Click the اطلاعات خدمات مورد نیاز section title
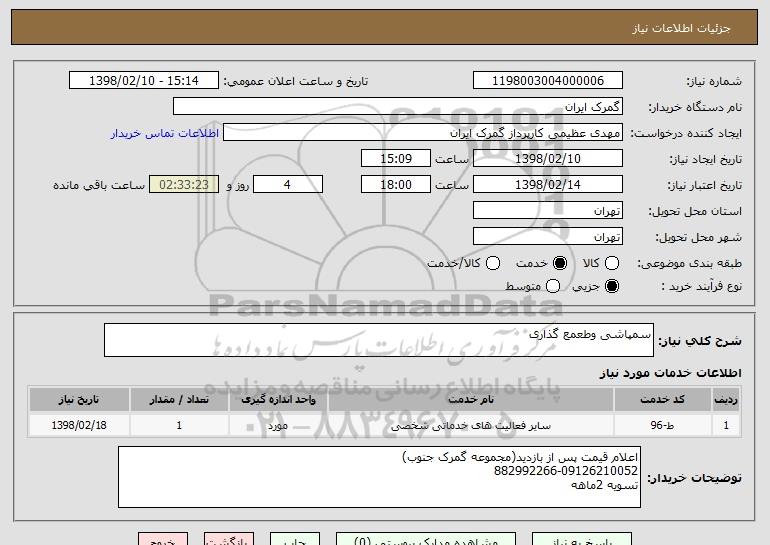Screen dimensions: 770x545 point(670,373)
